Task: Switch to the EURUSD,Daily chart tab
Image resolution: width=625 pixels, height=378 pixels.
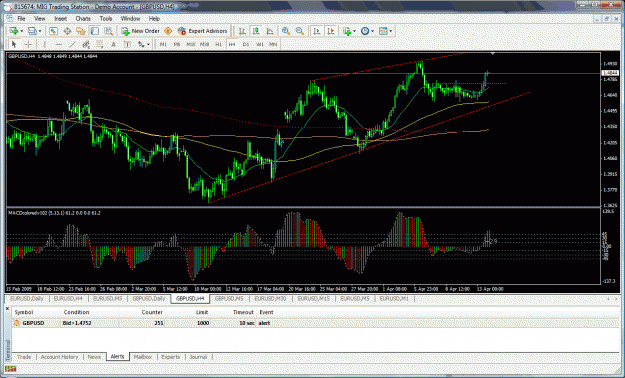Action: click(x=27, y=299)
